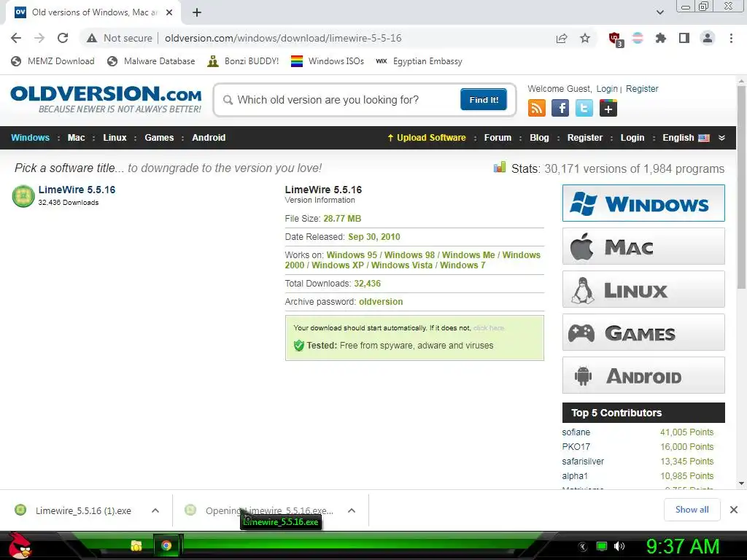Open the uBlock shield extension icon
This screenshot has height=560, width=747.
coord(615,39)
